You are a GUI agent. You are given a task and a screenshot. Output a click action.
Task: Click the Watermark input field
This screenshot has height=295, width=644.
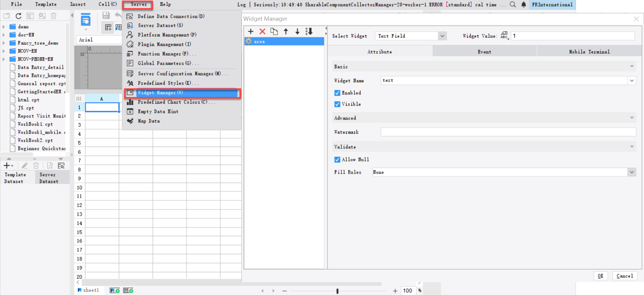508,132
